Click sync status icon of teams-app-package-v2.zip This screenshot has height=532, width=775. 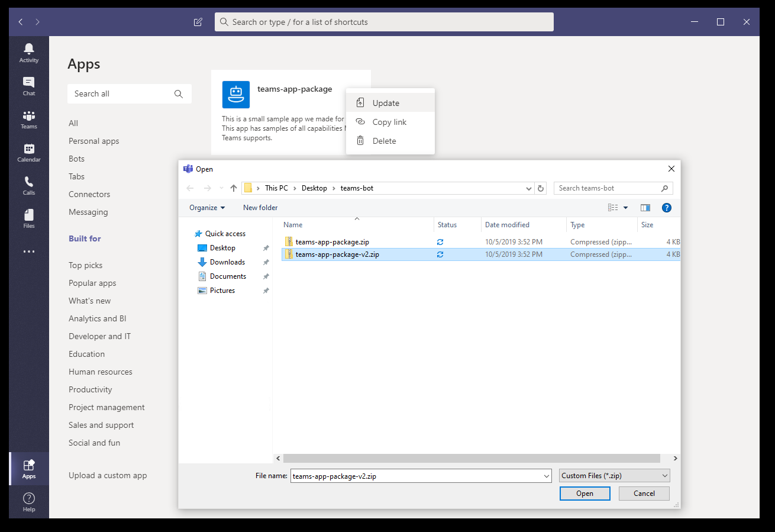point(440,254)
